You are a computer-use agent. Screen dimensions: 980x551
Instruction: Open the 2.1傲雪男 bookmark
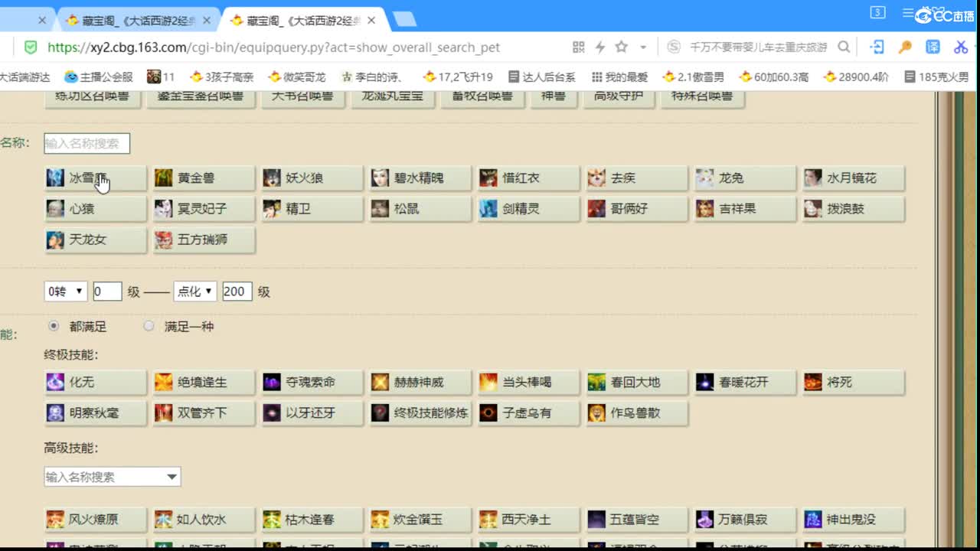point(693,77)
